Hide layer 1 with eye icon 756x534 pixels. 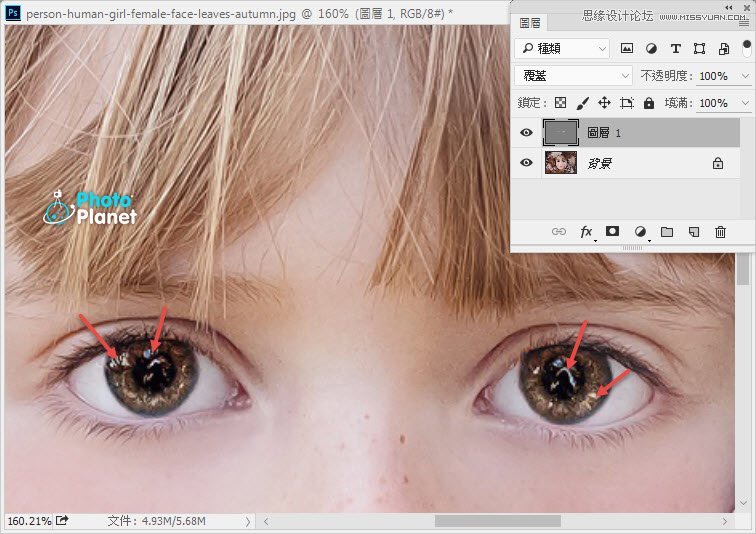526,133
